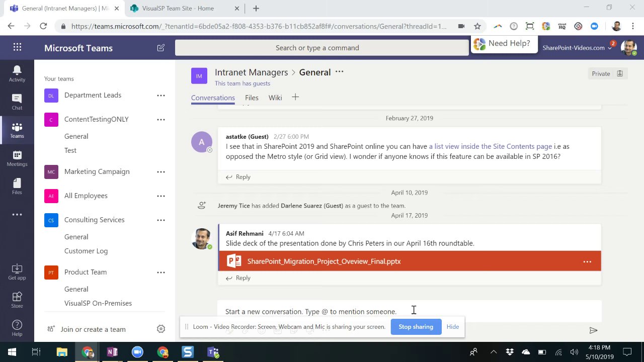The height and width of the screenshot is (362, 644).
Task: Open more options for Marketing Campaign
Action: point(161,171)
